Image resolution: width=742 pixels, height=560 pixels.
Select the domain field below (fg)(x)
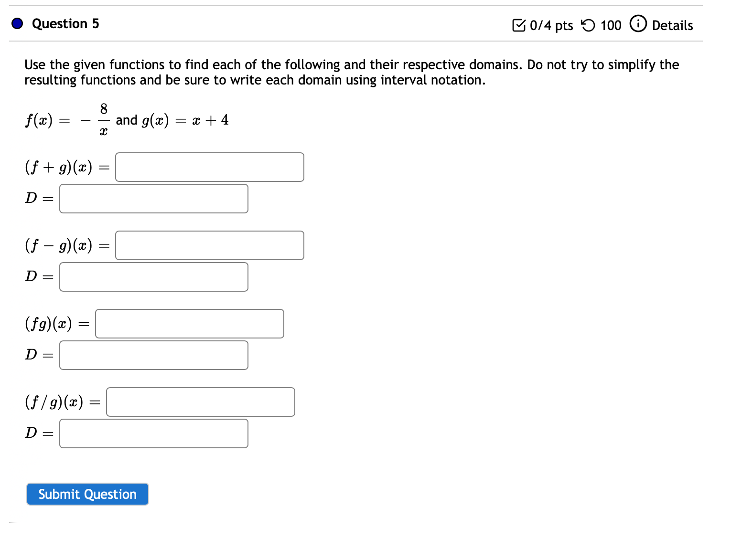click(153, 355)
